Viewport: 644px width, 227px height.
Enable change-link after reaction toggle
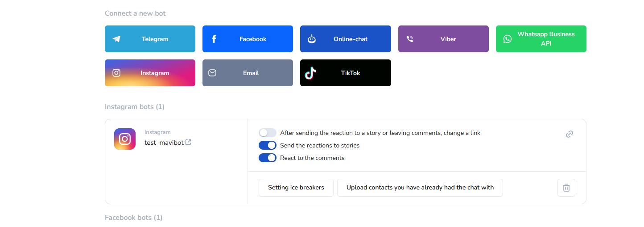tap(268, 133)
